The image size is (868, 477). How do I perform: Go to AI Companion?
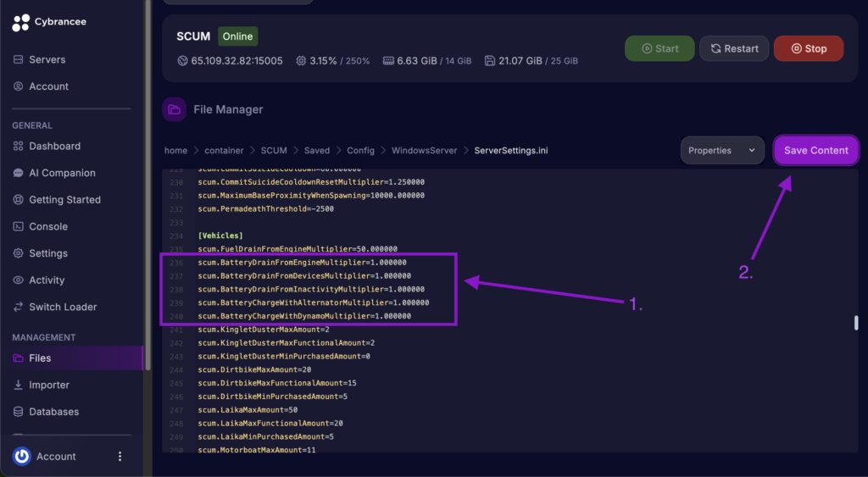(62, 173)
